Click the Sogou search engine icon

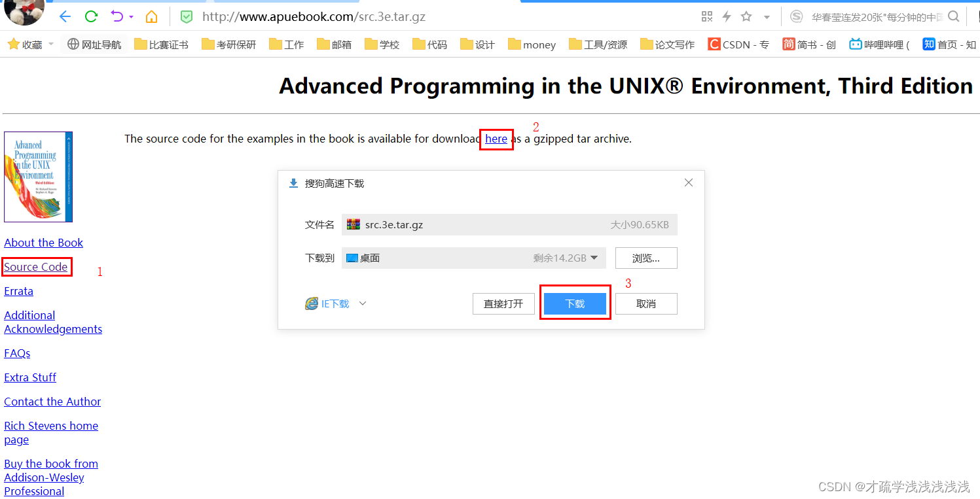796,17
